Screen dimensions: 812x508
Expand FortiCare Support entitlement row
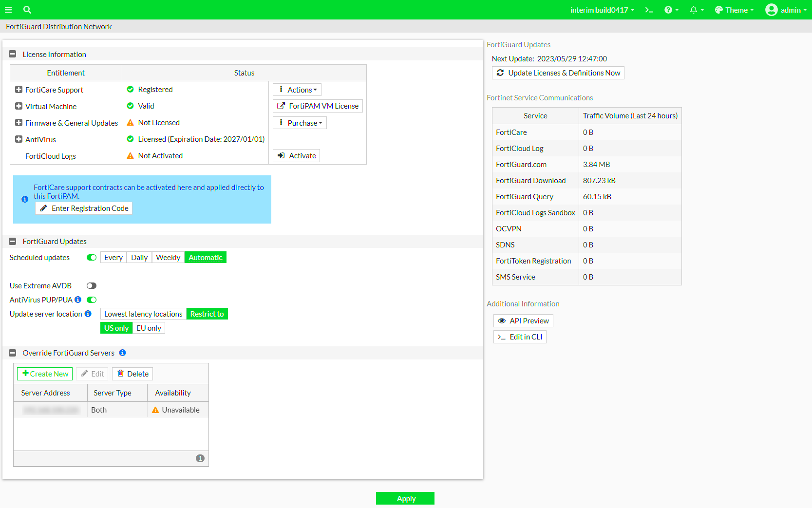coord(19,90)
